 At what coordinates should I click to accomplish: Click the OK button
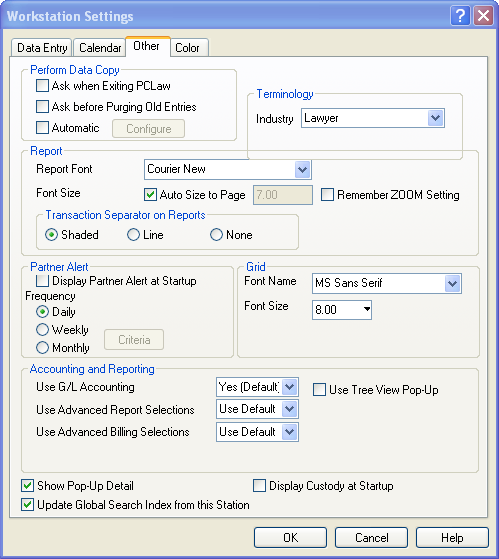(x=290, y=538)
